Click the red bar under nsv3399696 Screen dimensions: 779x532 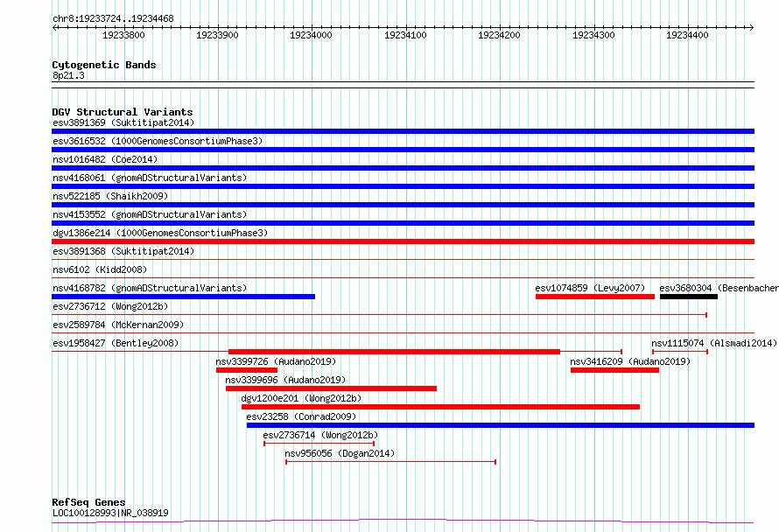331,389
